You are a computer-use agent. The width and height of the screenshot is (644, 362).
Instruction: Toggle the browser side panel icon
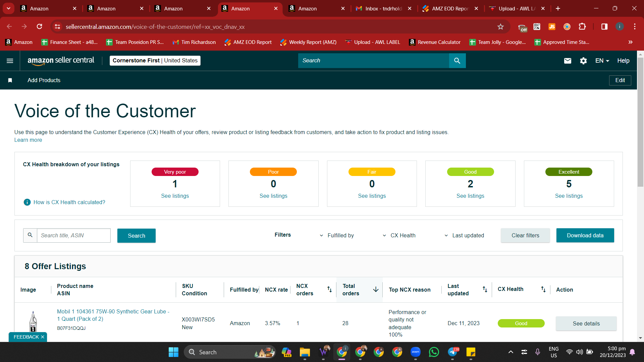(x=604, y=26)
